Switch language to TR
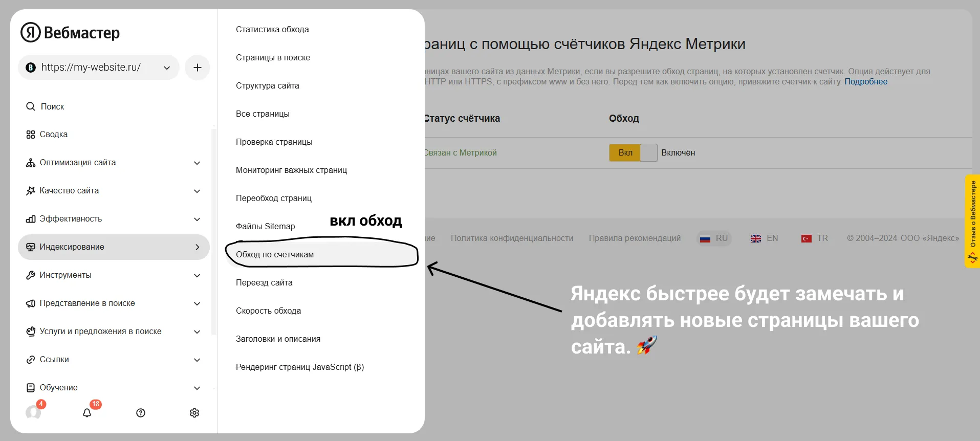The width and height of the screenshot is (980, 441). pos(815,238)
